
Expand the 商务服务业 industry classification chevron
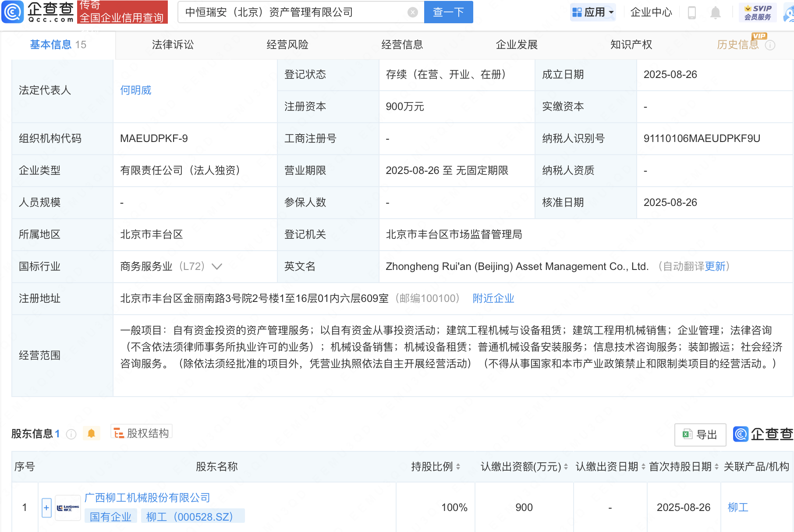tap(218, 266)
